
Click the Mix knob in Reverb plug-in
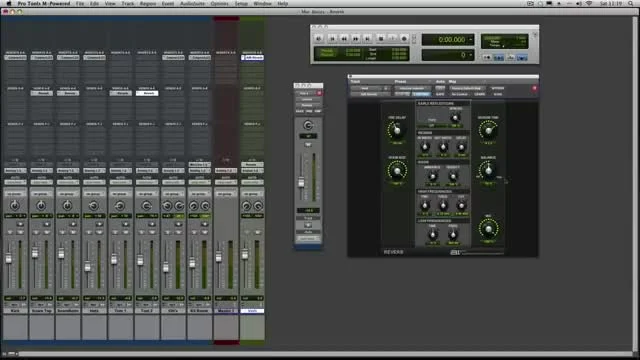[488, 229]
